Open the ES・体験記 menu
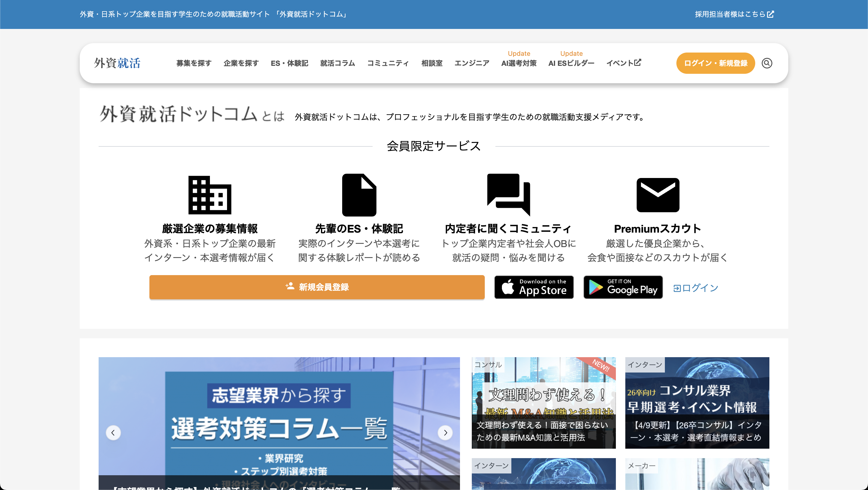 [289, 63]
